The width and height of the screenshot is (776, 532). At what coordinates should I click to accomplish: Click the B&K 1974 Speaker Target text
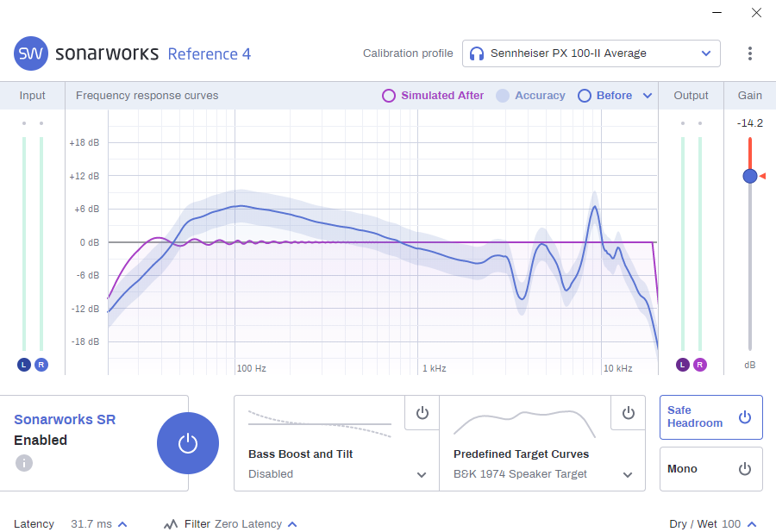[x=520, y=473]
